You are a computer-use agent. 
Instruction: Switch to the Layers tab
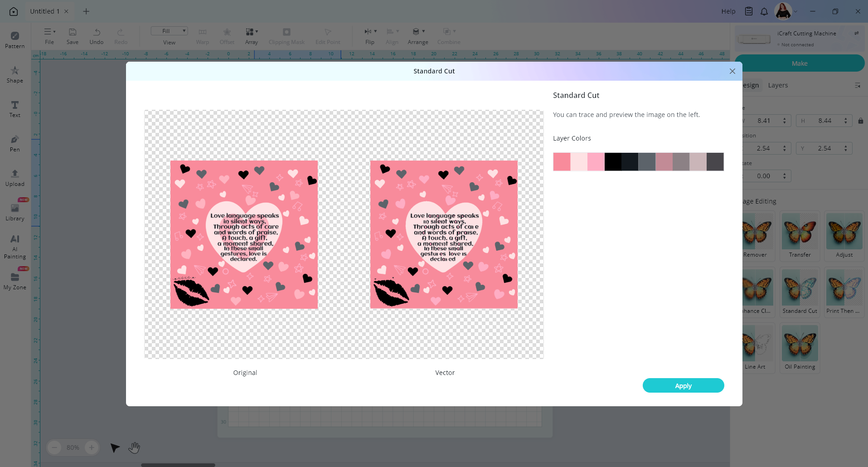pyautogui.click(x=778, y=85)
